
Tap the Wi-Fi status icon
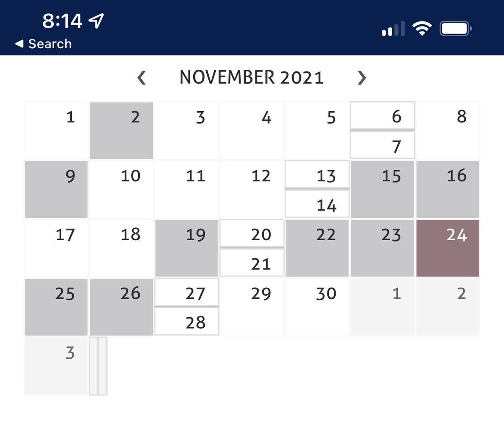point(422,29)
